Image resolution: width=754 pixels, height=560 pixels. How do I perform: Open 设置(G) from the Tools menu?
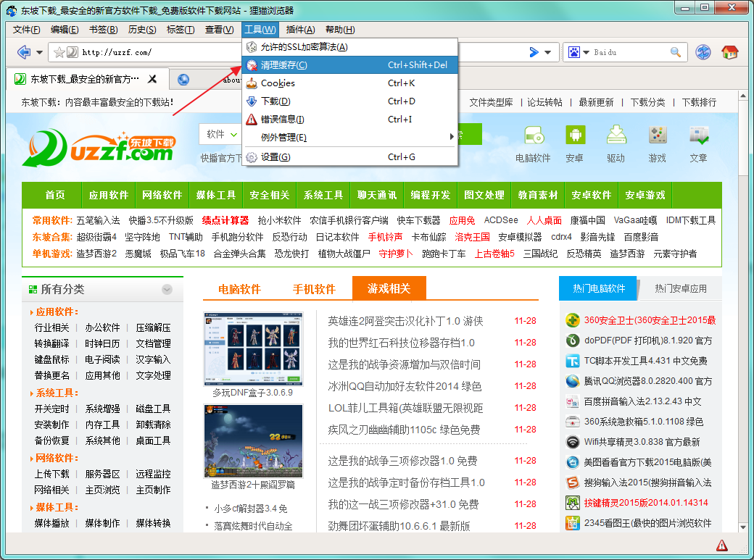coord(350,157)
